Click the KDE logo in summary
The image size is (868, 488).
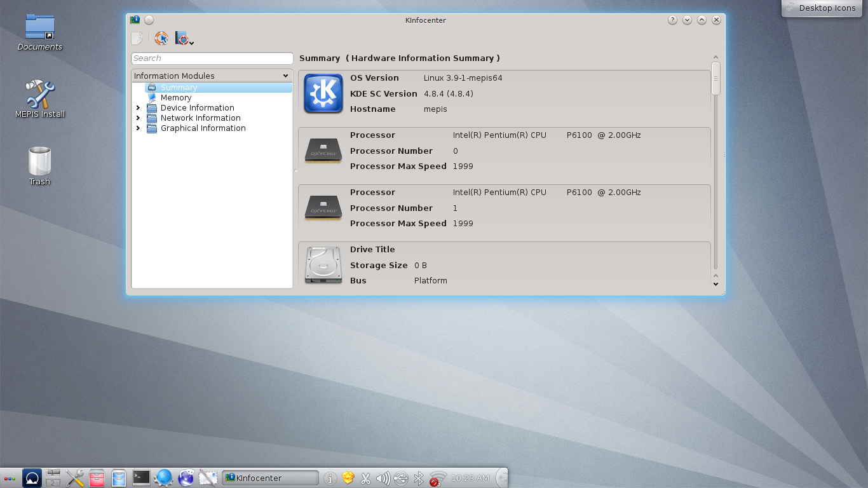tap(323, 93)
